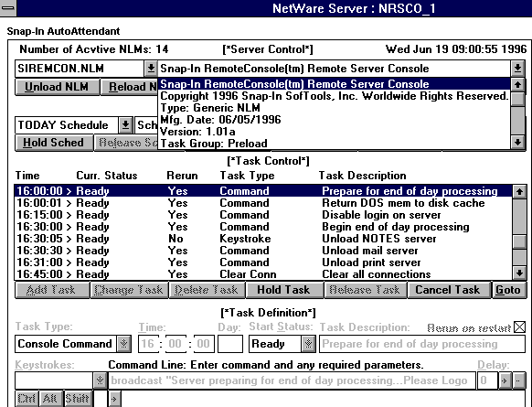Click the Keystroke cell in the 16:30:05 row
This screenshot has width=532, height=407.
pos(245,239)
